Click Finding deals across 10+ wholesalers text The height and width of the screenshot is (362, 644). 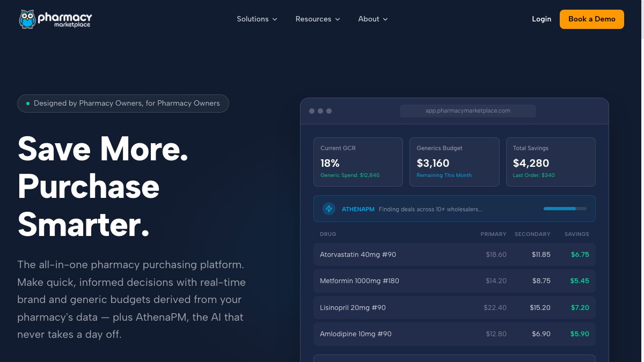[430, 209]
